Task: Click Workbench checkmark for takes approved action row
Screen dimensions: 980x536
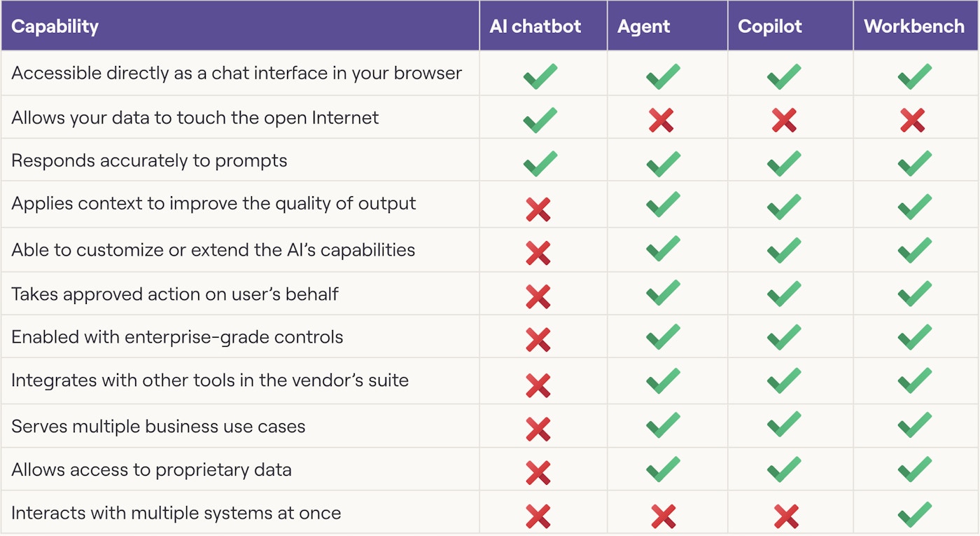Action: click(x=914, y=294)
